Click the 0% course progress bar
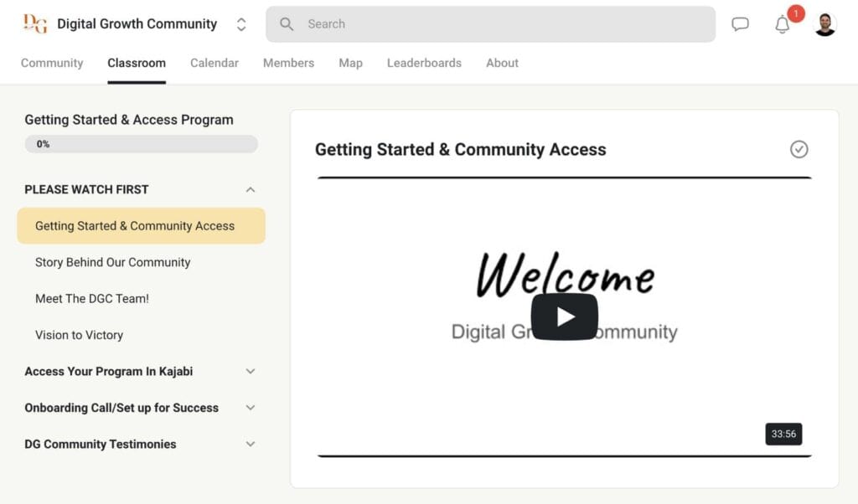 click(141, 144)
